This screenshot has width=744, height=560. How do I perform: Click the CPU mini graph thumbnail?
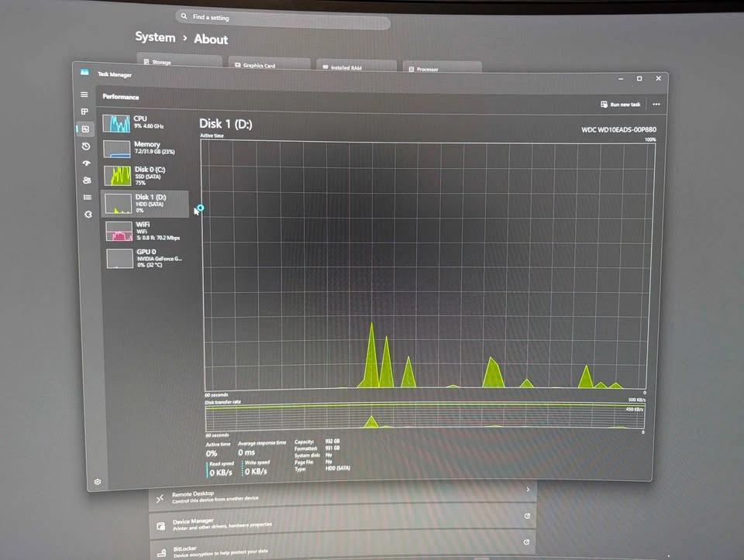point(116,124)
